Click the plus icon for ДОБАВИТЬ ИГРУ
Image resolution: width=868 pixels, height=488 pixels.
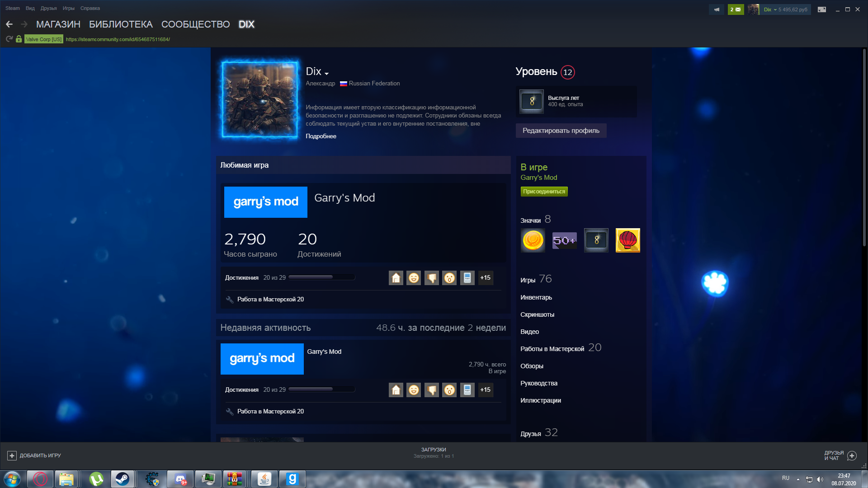[x=12, y=455]
